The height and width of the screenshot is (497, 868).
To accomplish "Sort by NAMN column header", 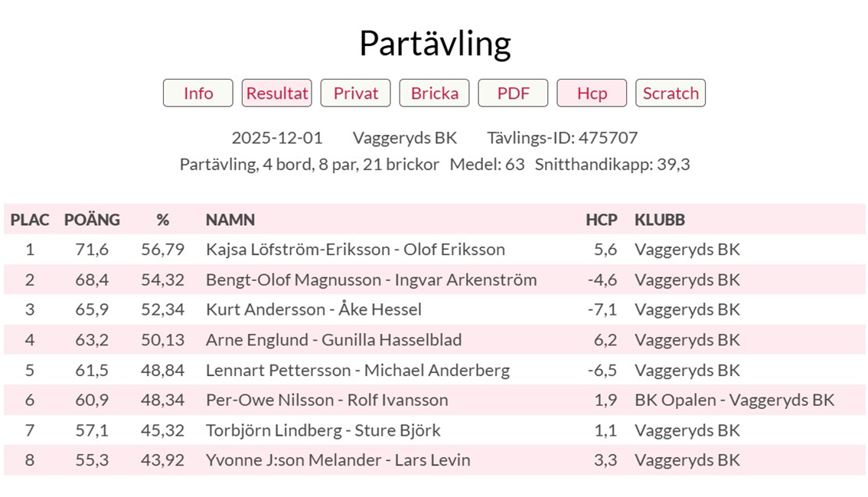I will coord(230,220).
